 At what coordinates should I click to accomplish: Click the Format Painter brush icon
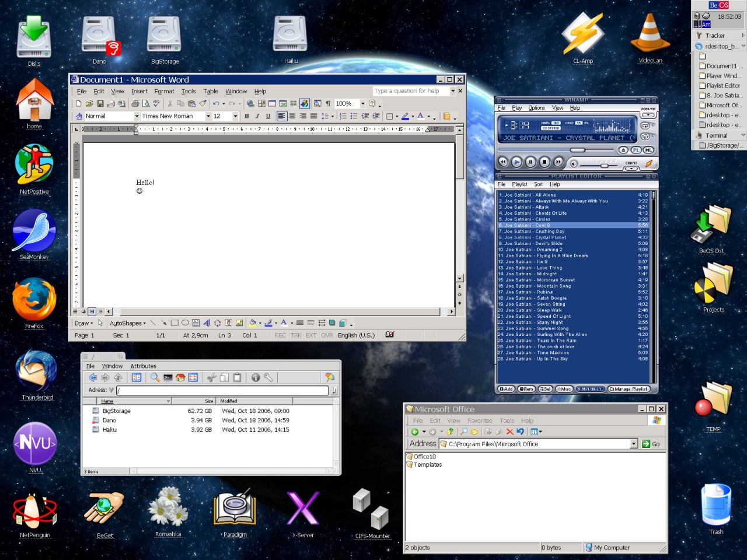pyautogui.click(x=203, y=104)
